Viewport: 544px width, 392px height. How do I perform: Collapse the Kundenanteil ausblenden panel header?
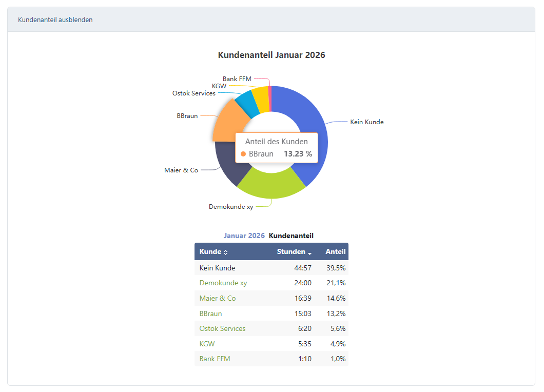pos(55,20)
